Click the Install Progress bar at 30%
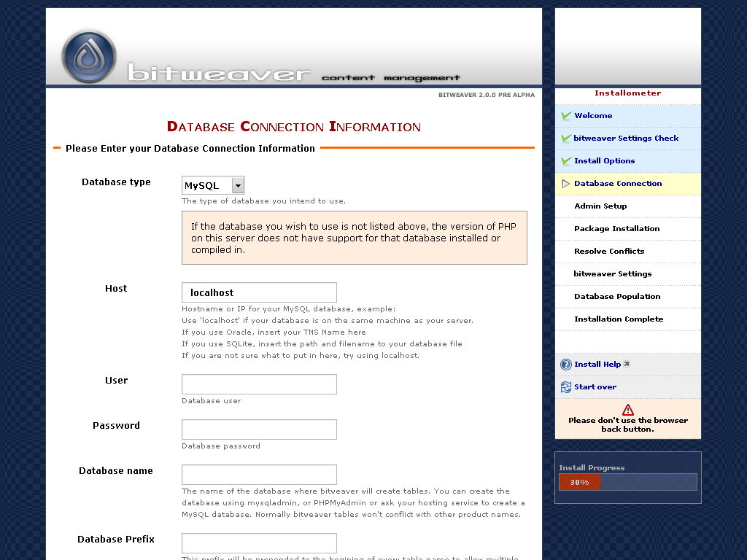This screenshot has width=747, height=560. click(x=628, y=482)
